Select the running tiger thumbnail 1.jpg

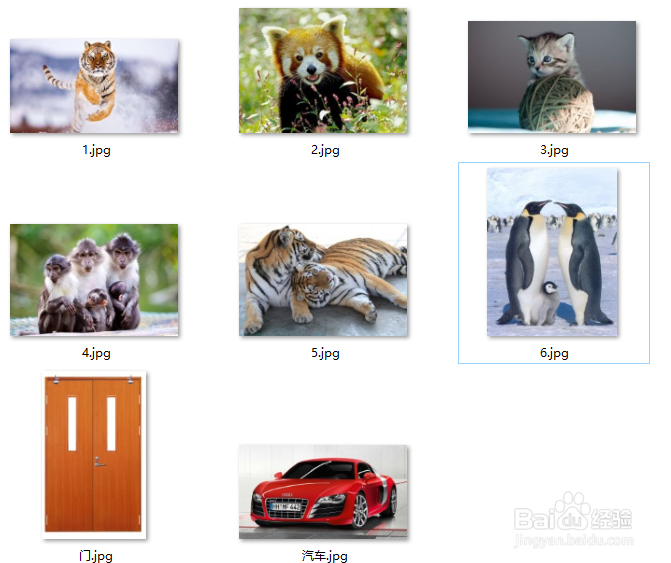pyautogui.click(x=94, y=86)
